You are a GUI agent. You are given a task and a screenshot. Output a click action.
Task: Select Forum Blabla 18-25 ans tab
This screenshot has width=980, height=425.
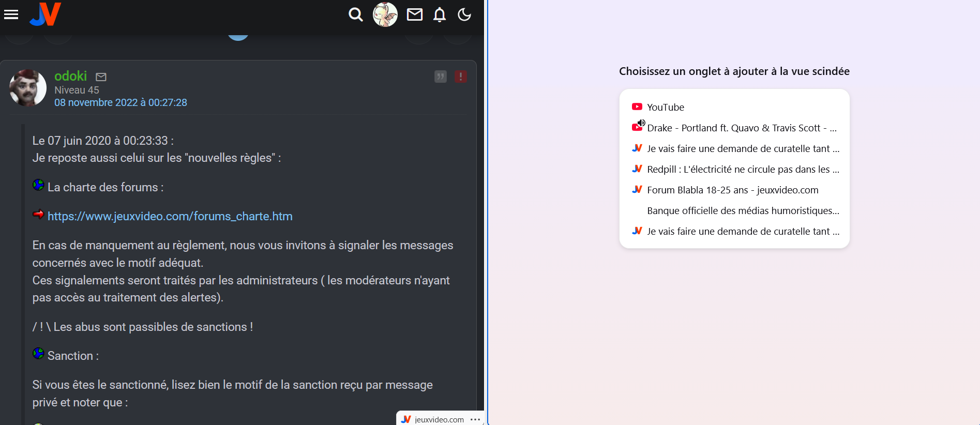[734, 190]
